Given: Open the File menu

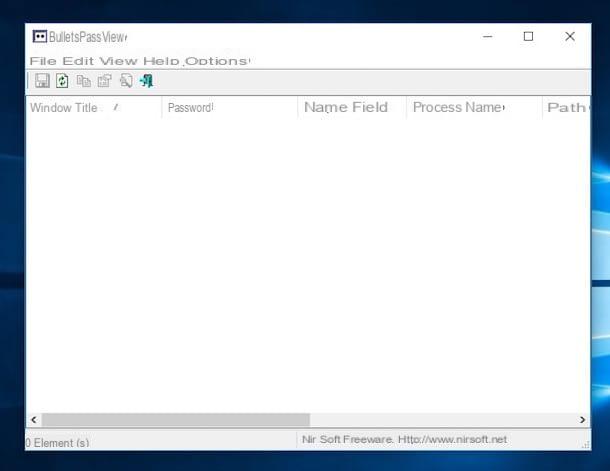Looking at the screenshot, I should coord(43,61).
